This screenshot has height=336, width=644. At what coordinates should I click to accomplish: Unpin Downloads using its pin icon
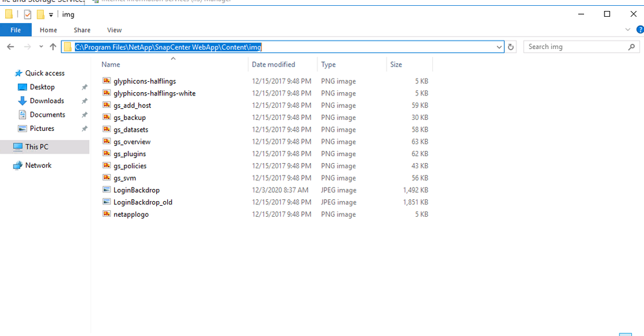85,101
